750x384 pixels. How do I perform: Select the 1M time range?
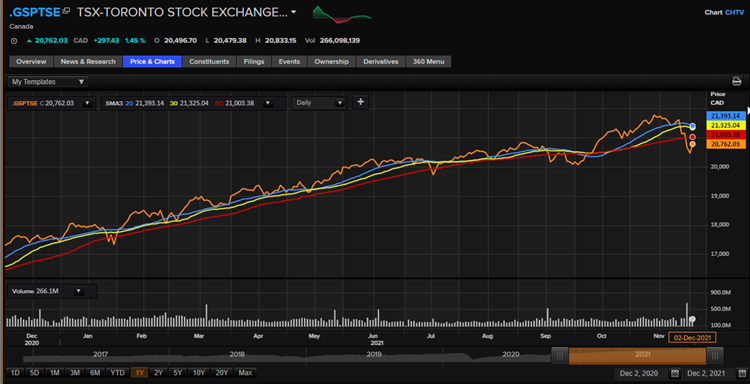(55, 373)
